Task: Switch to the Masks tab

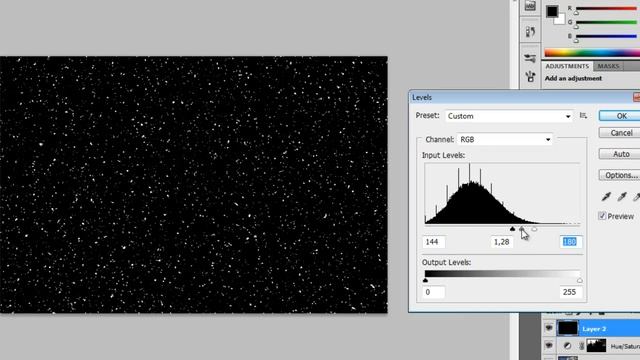Action: pos(608,66)
